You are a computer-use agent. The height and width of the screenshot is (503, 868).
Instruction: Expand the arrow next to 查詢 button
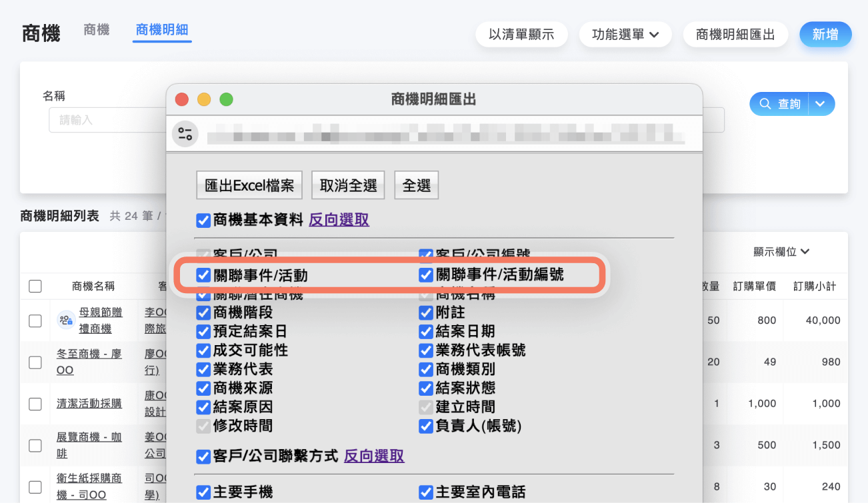pyautogui.click(x=821, y=104)
